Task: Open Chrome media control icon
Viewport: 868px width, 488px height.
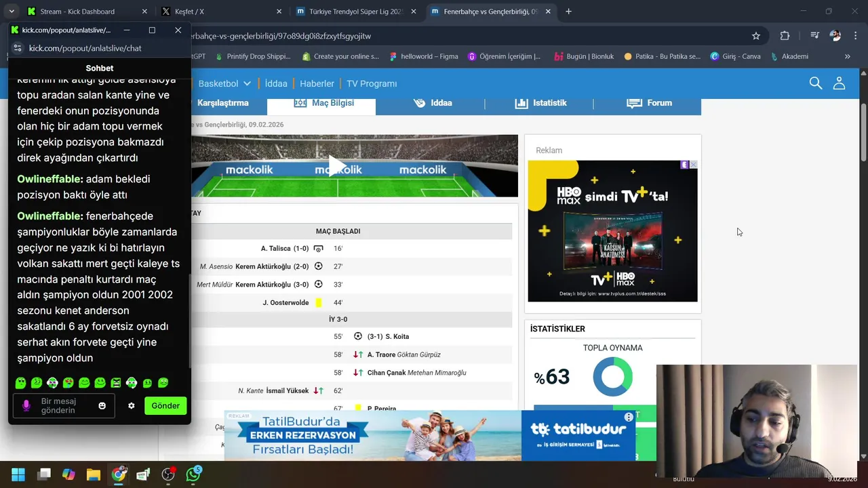Action: pos(815,36)
